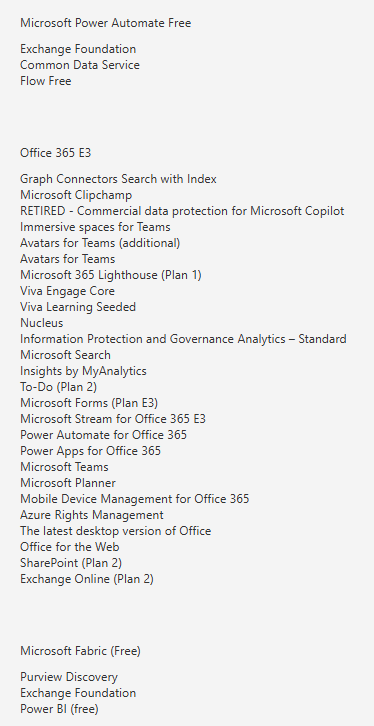This screenshot has height=726, width=374.
Task: Click the Microsoft Planner item
Action: (68, 483)
